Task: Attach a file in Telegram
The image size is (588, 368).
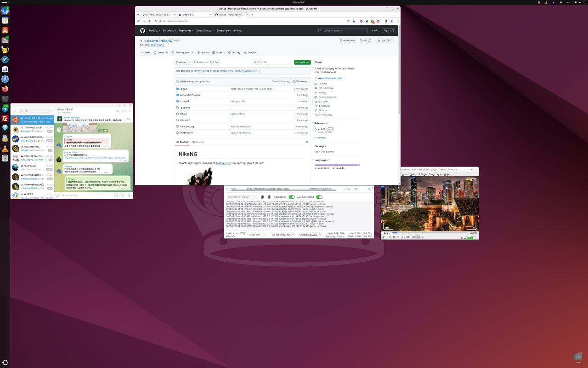Action: 58,195
